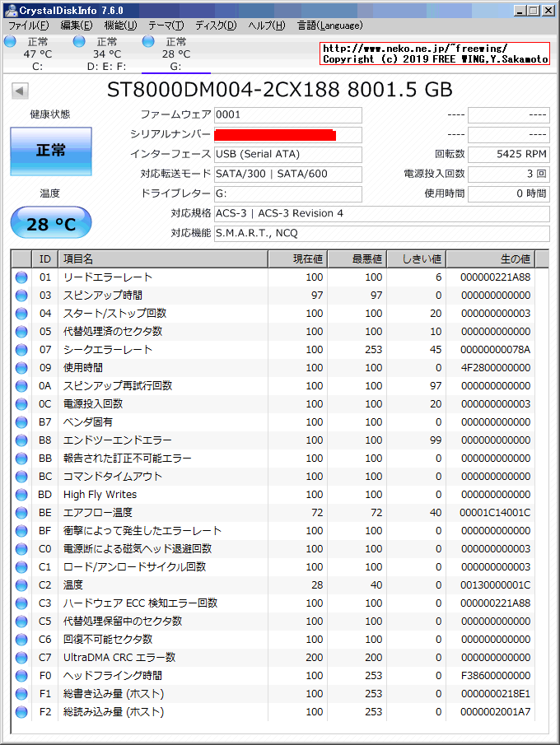The image size is (560, 745).
Task: Click status icon of ベンダ固有 row
Action: 21,422
